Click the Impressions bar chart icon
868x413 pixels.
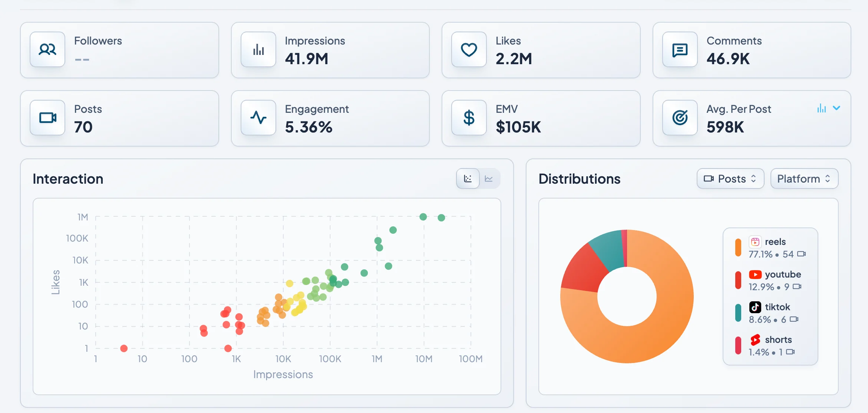point(258,49)
